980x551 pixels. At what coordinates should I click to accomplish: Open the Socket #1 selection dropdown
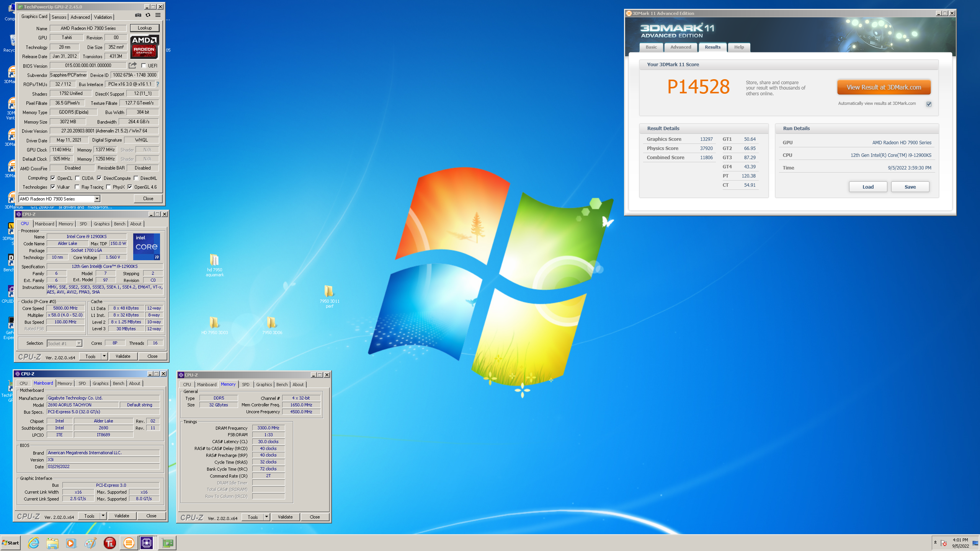79,343
